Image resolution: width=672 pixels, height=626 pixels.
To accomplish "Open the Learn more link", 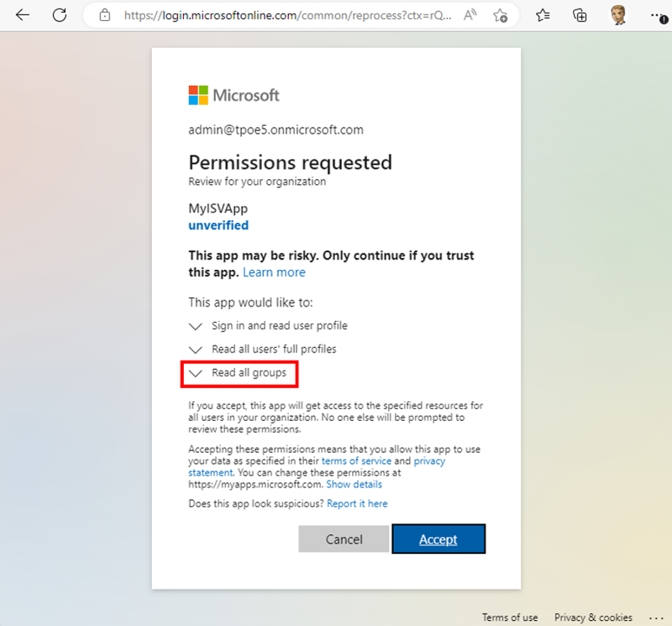I will coord(274,272).
